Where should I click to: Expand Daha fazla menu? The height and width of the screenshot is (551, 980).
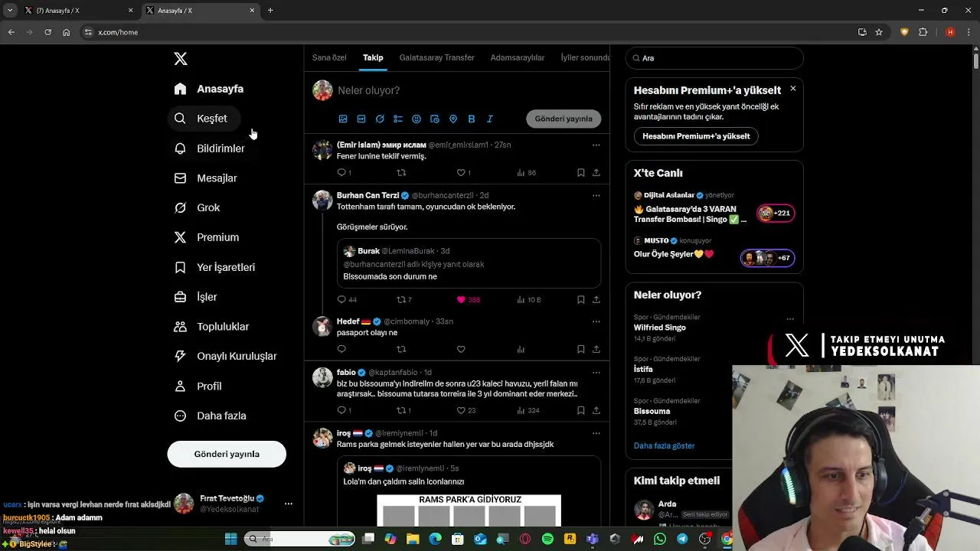(211, 416)
